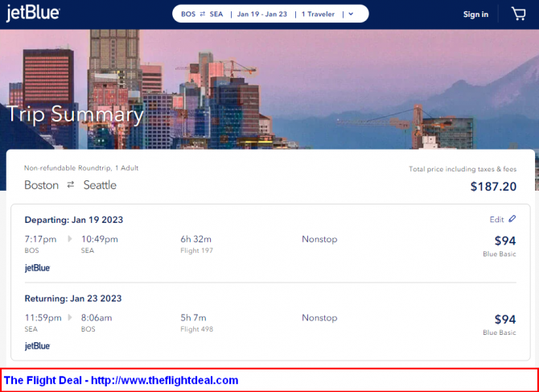Click the round-trip arrows icon between Boston and Seattle
Viewport: 539px width, 392px height.
(x=71, y=185)
